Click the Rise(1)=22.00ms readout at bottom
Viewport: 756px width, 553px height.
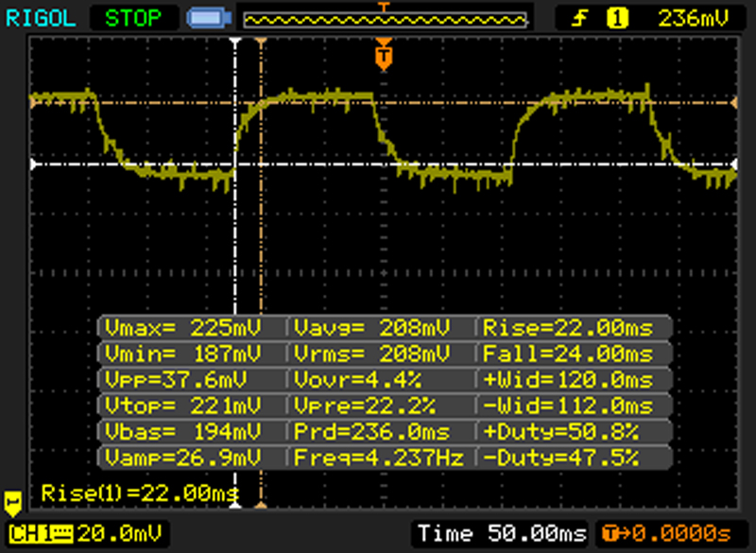[140, 493]
